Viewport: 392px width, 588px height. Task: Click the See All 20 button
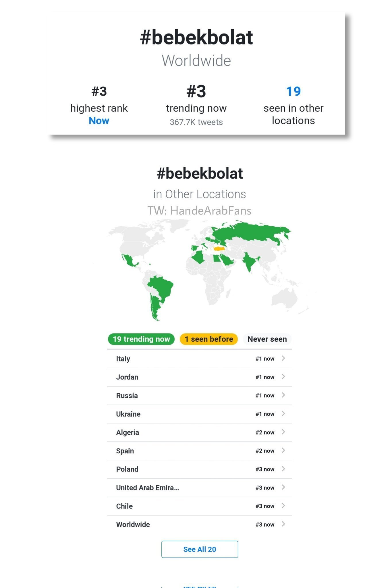(200, 549)
